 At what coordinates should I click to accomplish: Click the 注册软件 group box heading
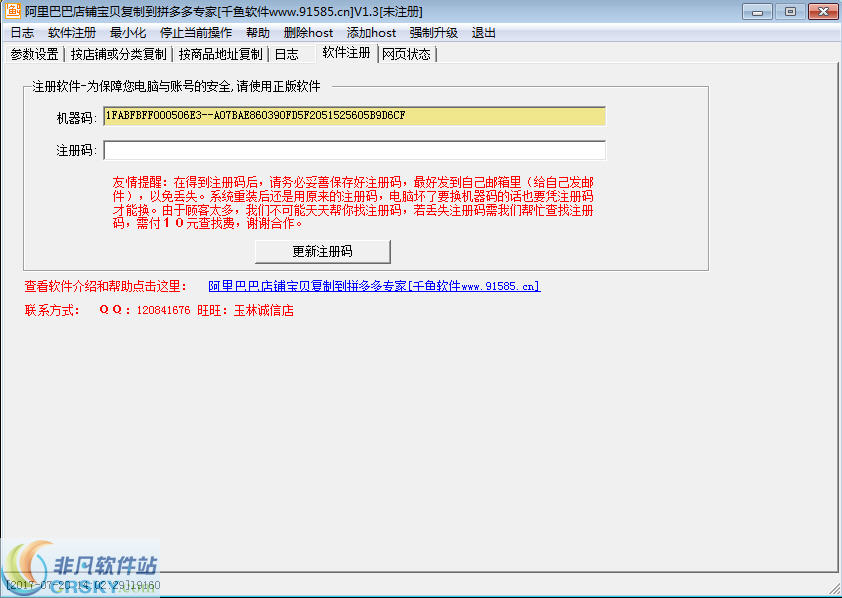[x=176, y=86]
